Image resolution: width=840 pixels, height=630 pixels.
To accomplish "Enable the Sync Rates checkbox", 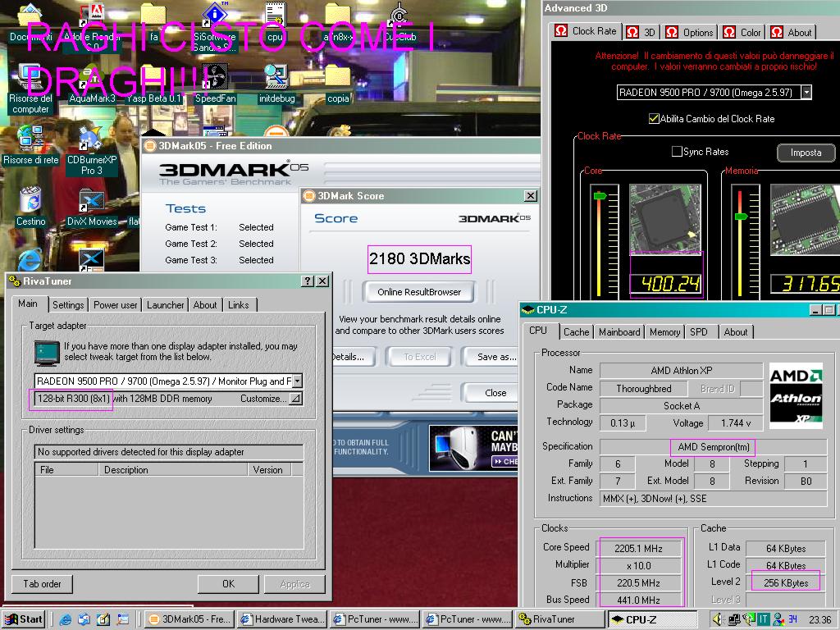I will pyautogui.click(x=677, y=152).
